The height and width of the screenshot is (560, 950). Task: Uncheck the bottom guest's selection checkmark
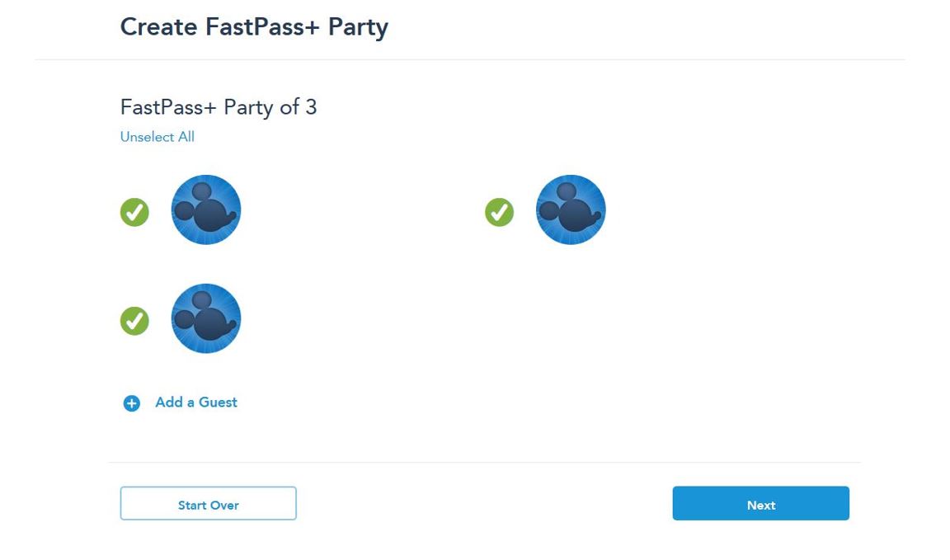[x=134, y=322]
